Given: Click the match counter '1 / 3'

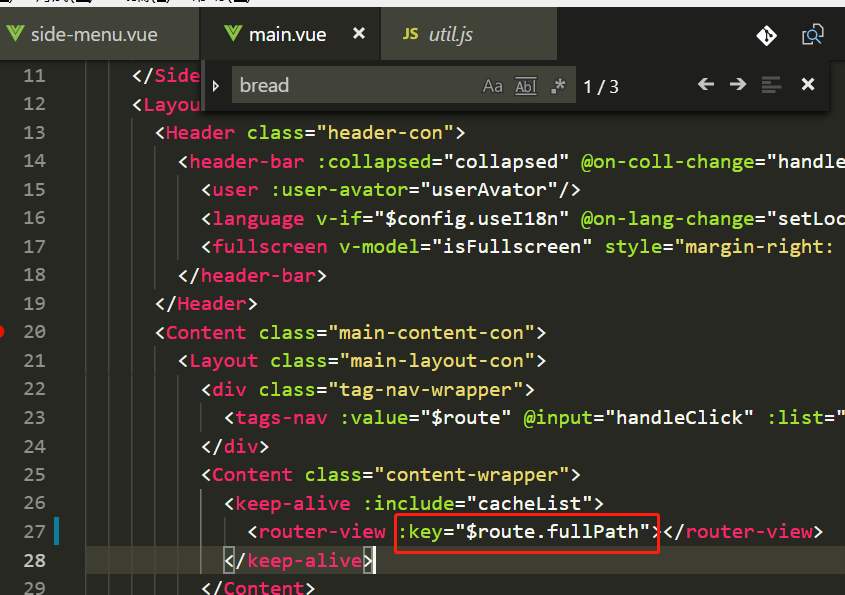Looking at the screenshot, I should 601,87.
